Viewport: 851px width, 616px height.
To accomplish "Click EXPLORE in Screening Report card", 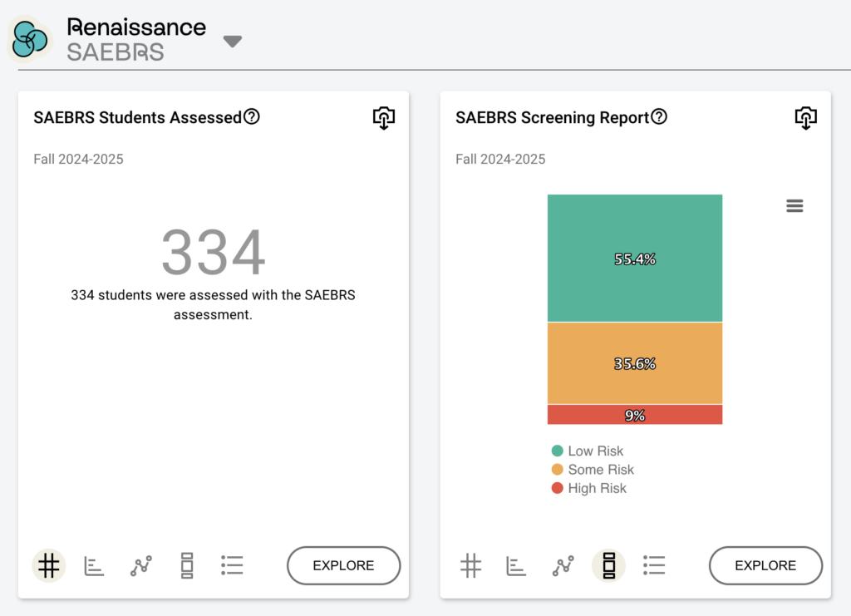I will 765,565.
